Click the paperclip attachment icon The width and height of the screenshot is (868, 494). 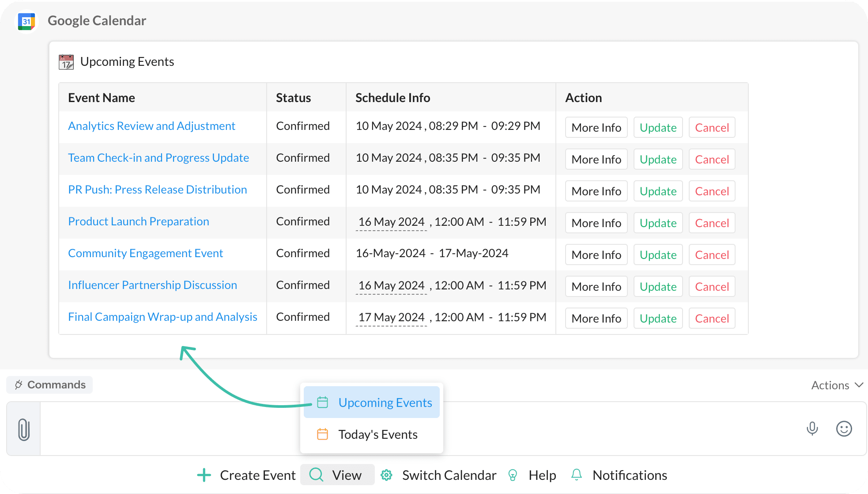tap(24, 429)
